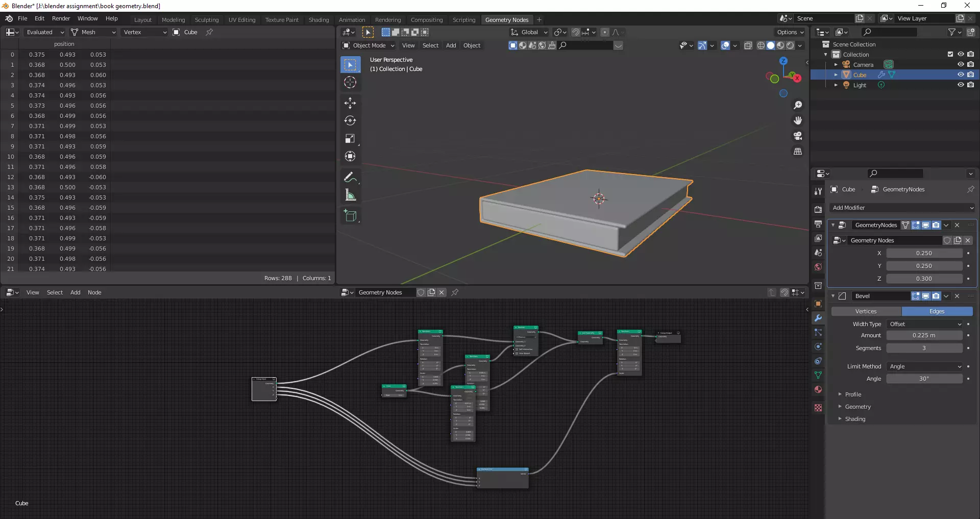The height and width of the screenshot is (519, 980).
Task: Activate the 3D Cursor tool
Action: tap(350, 82)
